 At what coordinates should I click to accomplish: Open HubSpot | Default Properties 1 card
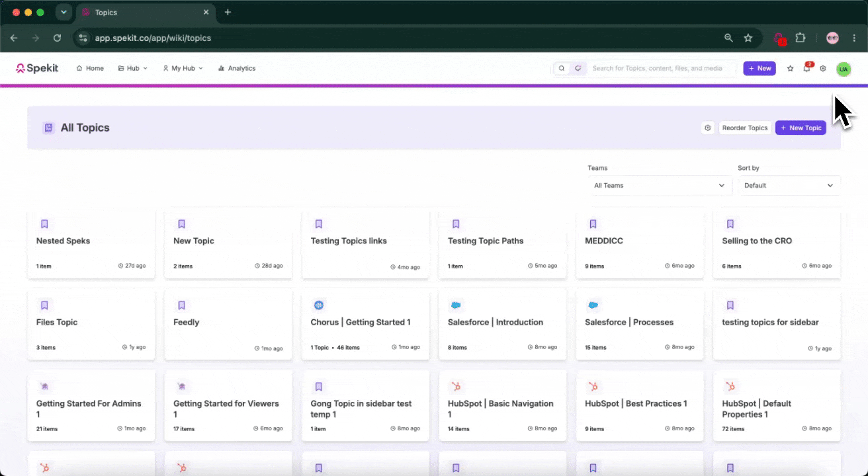pyautogui.click(x=777, y=406)
